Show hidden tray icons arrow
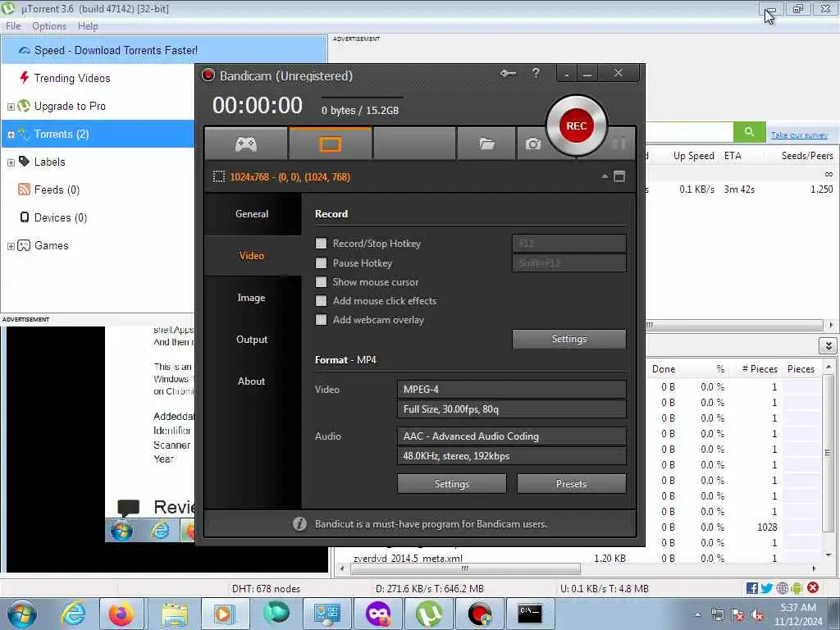Image resolution: width=840 pixels, height=630 pixels. pos(697,615)
